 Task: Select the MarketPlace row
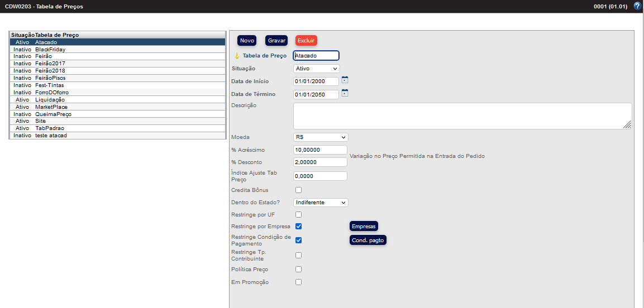pos(117,107)
